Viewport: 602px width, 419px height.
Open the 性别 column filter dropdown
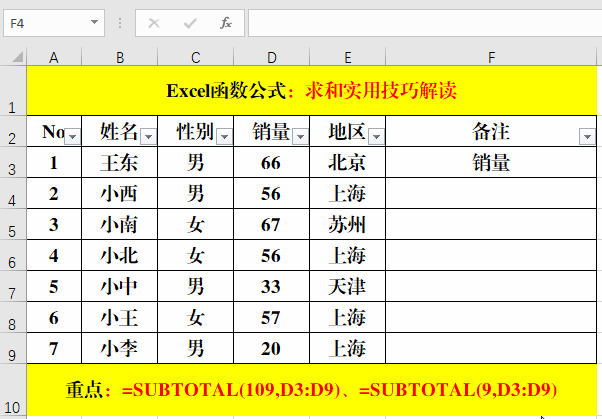(x=225, y=137)
